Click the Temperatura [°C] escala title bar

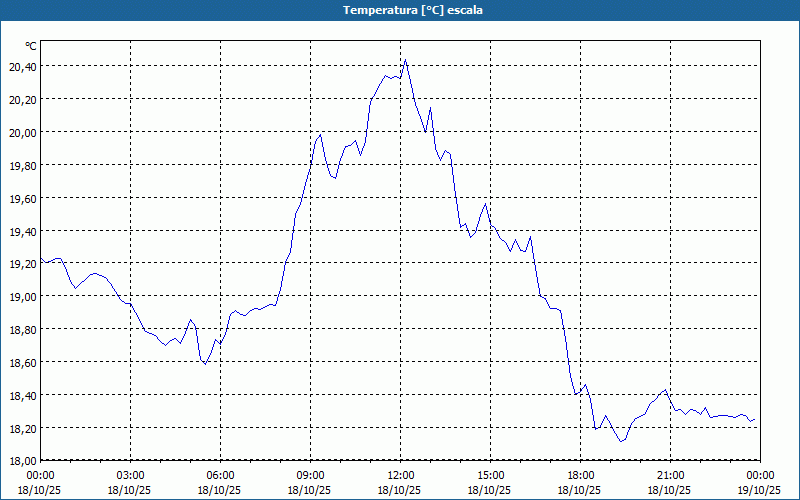pos(400,10)
